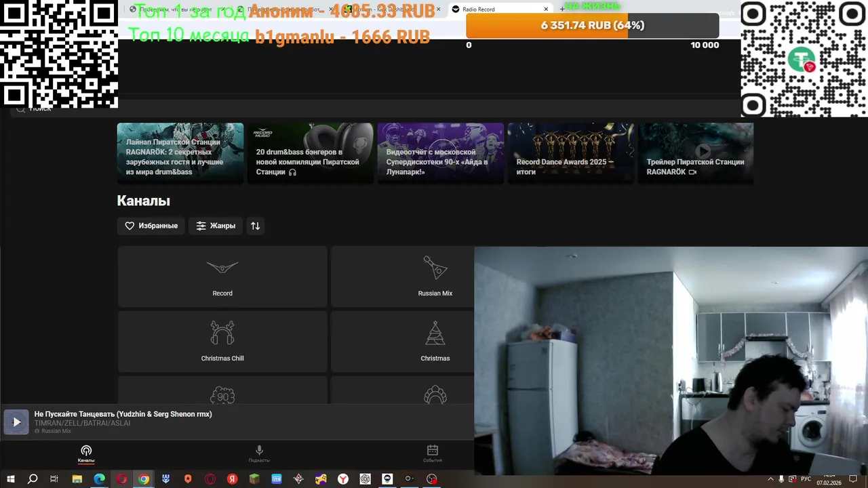Open the 90s channel tile icon
The width and height of the screenshot is (868, 488).
point(222,395)
